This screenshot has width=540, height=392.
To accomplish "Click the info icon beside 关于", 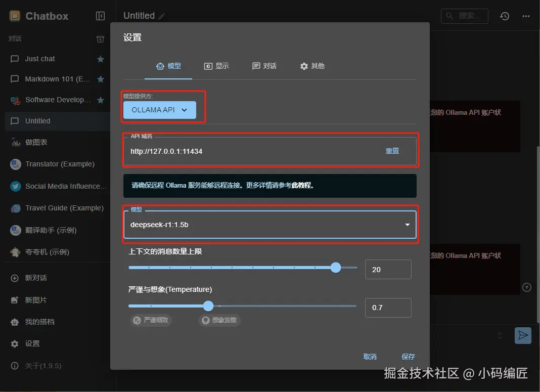I will 15,366.
